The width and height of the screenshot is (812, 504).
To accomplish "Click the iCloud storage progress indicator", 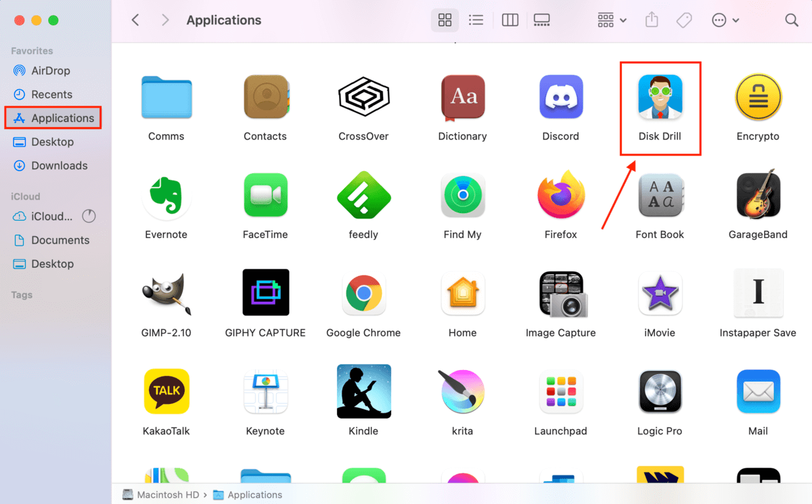I will point(89,216).
